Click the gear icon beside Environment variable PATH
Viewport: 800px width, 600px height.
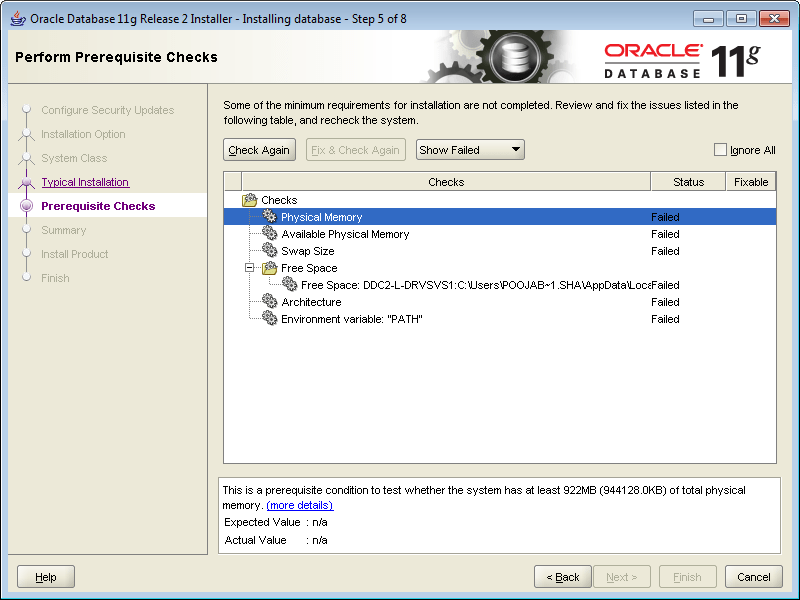(x=269, y=319)
